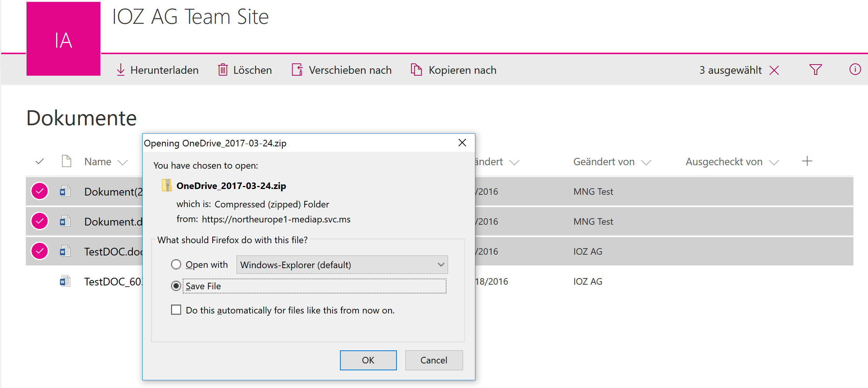Click MNG Test in the Dokument(2 row
The image size is (868, 388).
click(593, 191)
